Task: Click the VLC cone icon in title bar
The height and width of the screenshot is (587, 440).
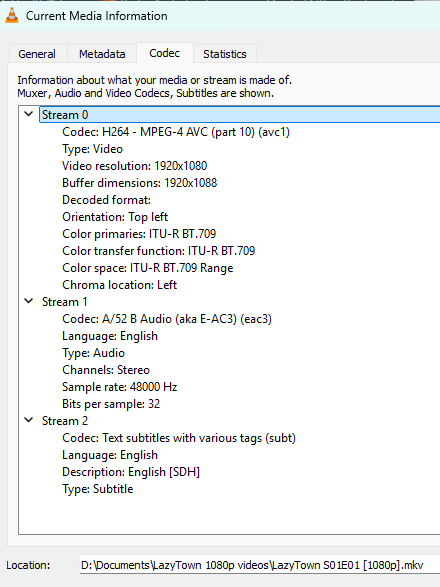Action: [x=12, y=16]
